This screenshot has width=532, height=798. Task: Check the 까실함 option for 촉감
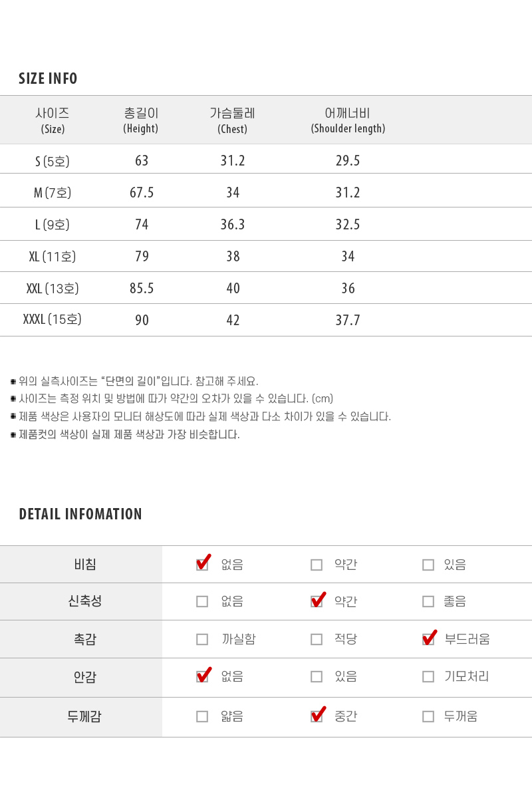202,639
